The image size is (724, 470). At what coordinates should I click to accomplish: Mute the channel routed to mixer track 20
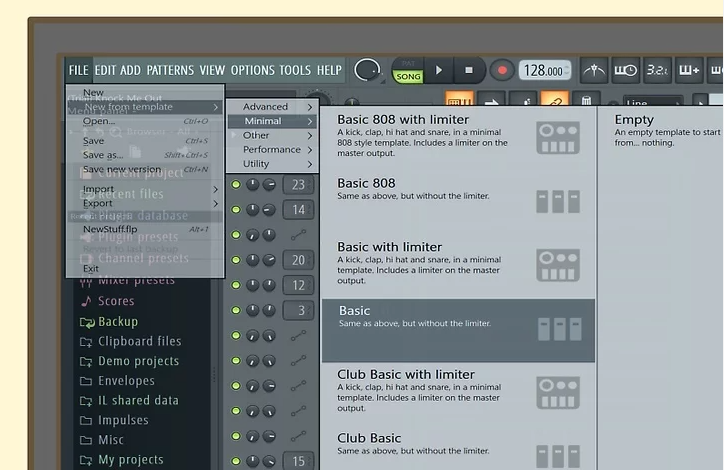[x=236, y=260]
